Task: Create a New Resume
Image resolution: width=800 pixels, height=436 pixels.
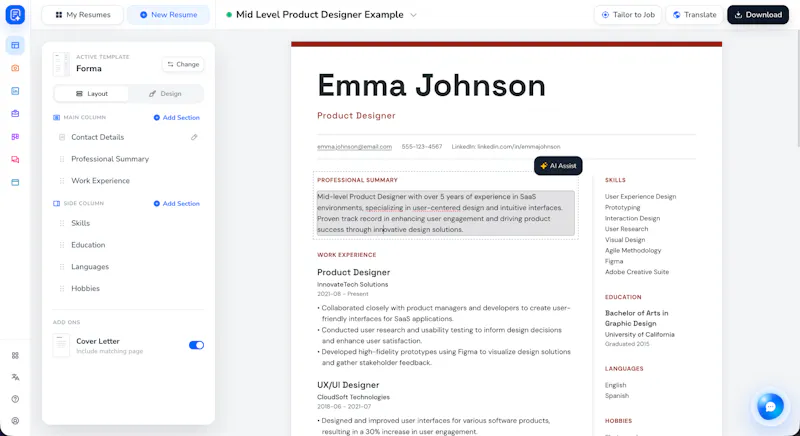Action: (x=168, y=15)
